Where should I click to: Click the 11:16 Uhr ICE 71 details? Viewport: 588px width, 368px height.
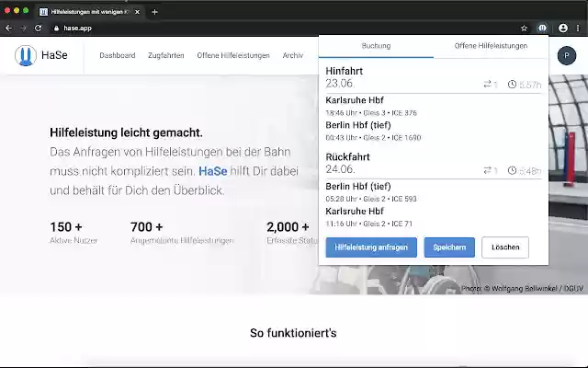pos(369,224)
